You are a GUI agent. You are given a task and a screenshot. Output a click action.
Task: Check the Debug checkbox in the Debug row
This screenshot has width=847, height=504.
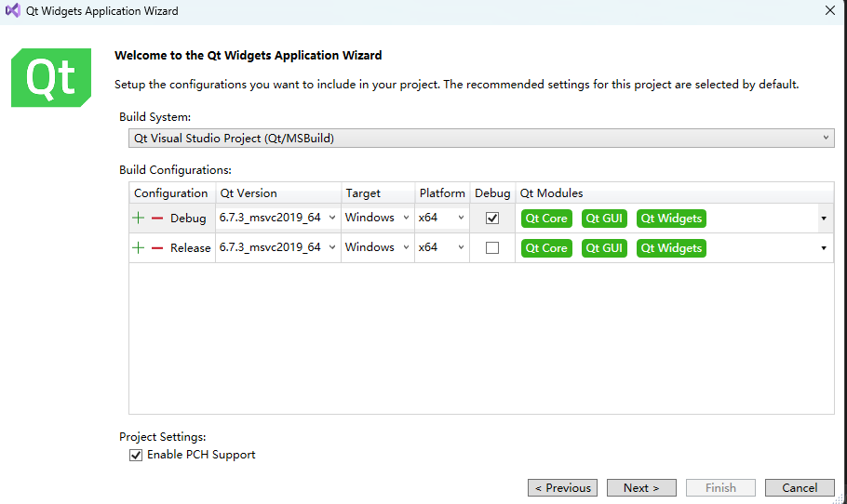coord(492,218)
